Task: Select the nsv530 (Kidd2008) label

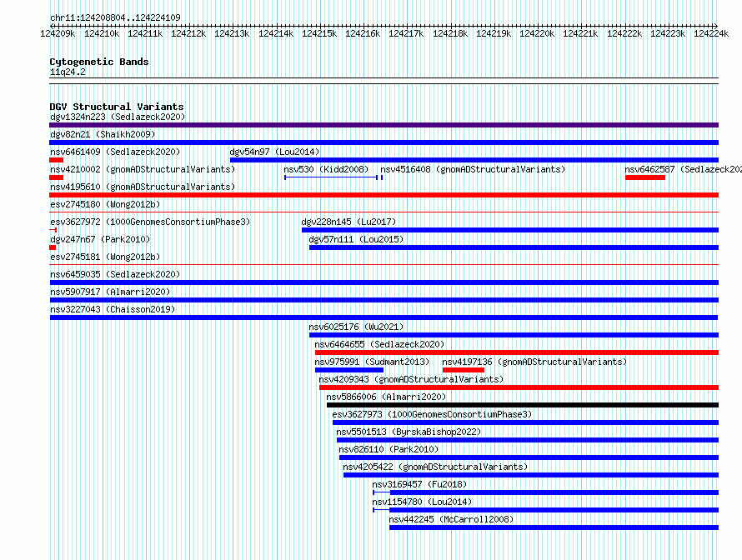Action: [326, 169]
